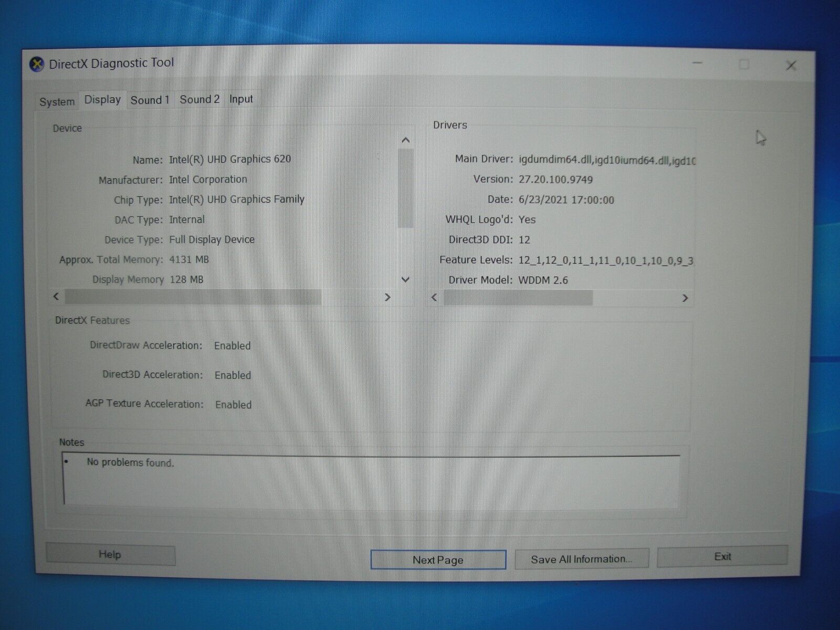Click main driver value 'igdumdim64.dll'
Viewport: 840px width, 630px height.
(555, 160)
